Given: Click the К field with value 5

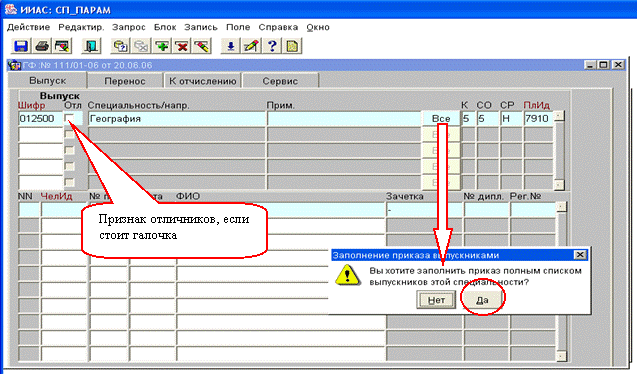Looking at the screenshot, I should 468,119.
